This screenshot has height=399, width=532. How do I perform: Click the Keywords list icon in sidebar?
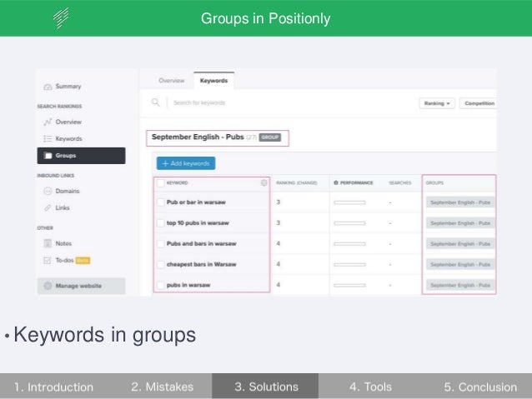(48, 138)
